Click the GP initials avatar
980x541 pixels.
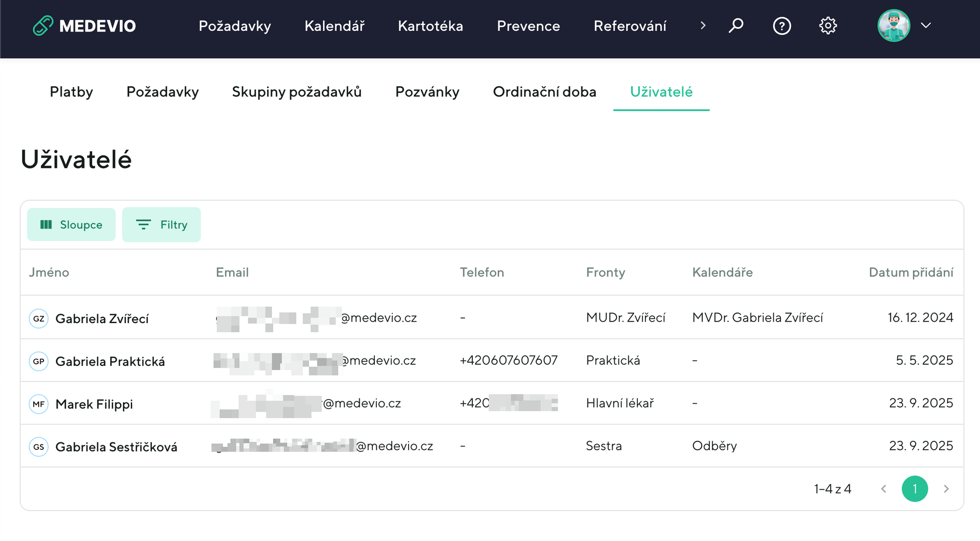(x=39, y=361)
